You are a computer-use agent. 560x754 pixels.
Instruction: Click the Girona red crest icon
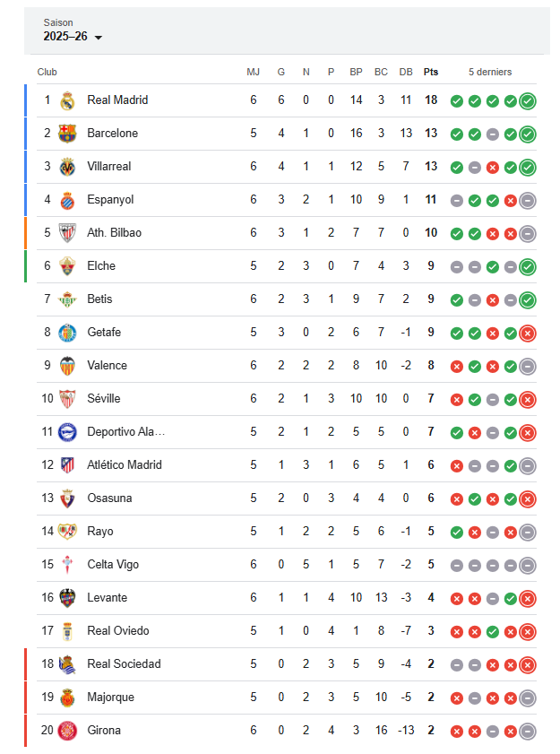[67, 731]
